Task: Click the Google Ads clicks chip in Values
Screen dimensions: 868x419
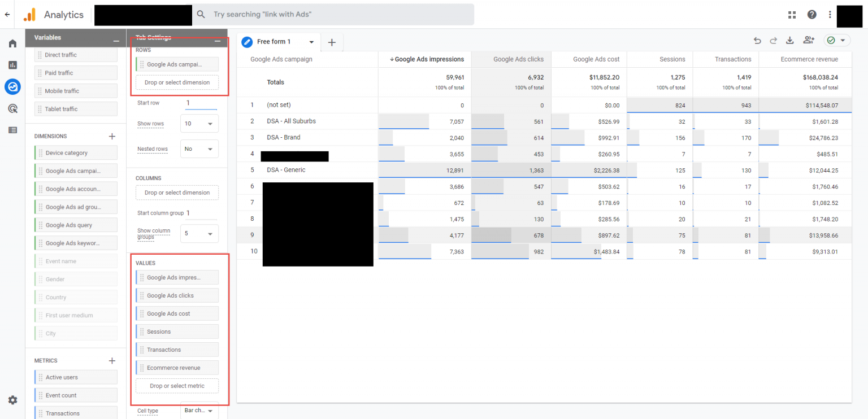Action: [x=177, y=295]
